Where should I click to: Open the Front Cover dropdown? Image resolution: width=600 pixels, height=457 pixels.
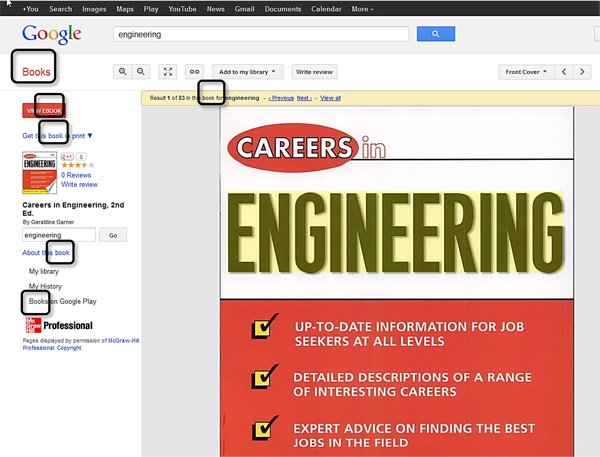pyautogui.click(x=526, y=72)
